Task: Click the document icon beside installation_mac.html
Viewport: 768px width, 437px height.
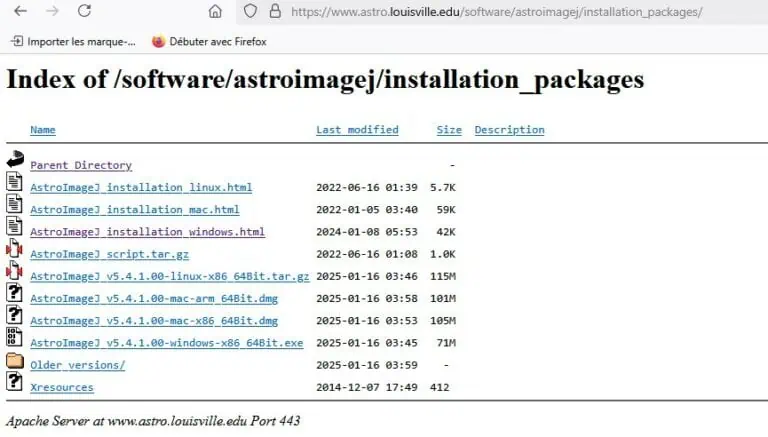Action: point(14,203)
